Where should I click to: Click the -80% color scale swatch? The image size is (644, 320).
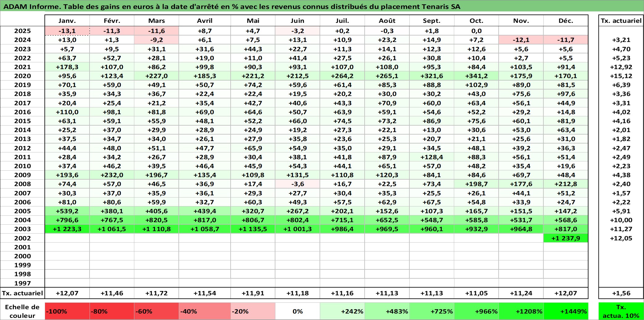point(112,311)
